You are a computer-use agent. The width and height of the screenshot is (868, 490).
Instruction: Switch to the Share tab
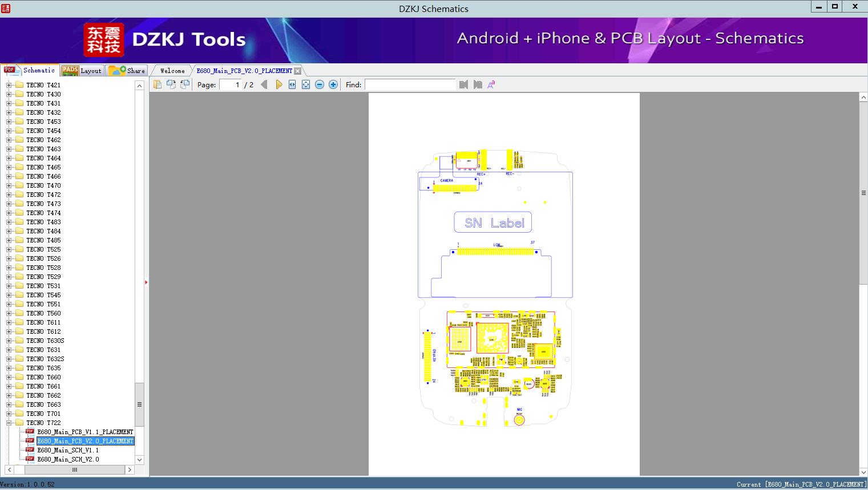[x=127, y=70]
